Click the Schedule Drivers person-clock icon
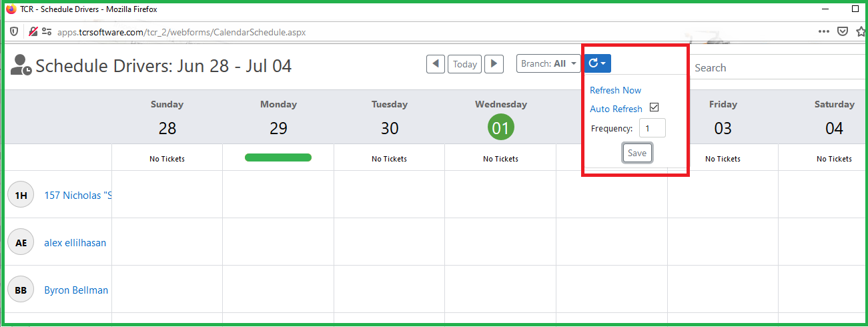The image size is (868, 327). (21, 65)
